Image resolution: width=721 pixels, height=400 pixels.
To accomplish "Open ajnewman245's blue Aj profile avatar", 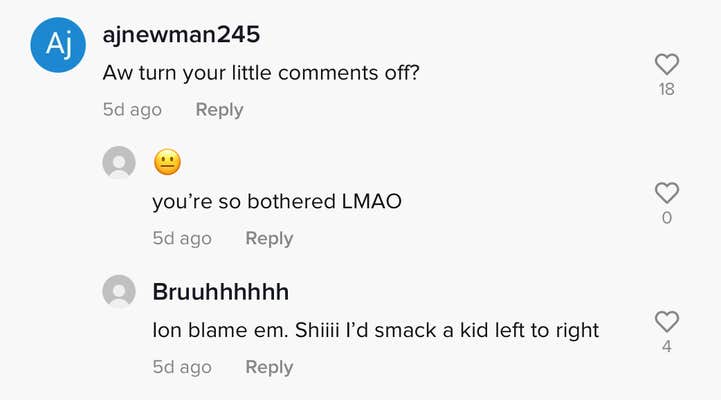I will pos(58,45).
